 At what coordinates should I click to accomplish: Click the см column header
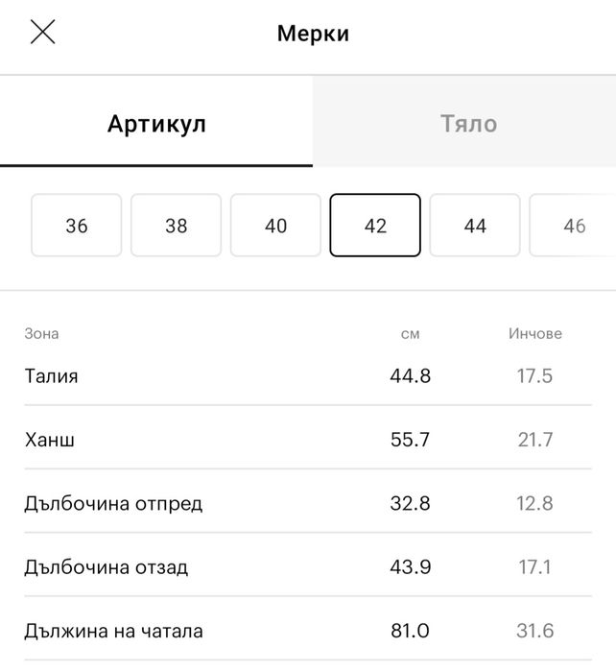[410, 334]
